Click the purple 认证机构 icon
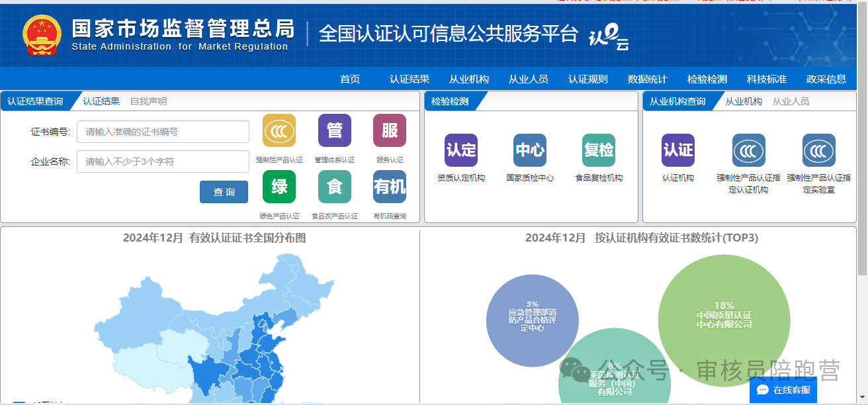The width and height of the screenshot is (868, 405). pyautogui.click(x=678, y=150)
